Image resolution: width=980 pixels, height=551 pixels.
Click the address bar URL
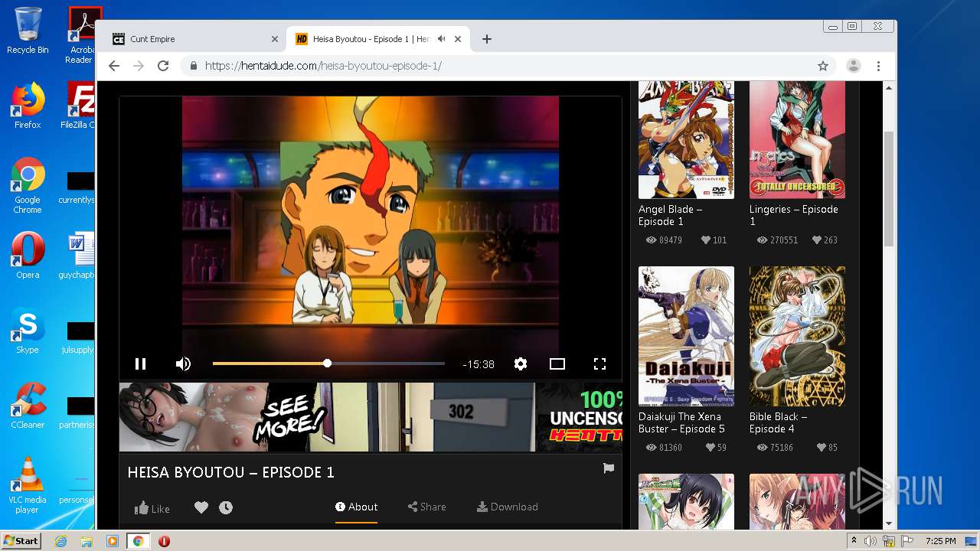(x=323, y=66)
